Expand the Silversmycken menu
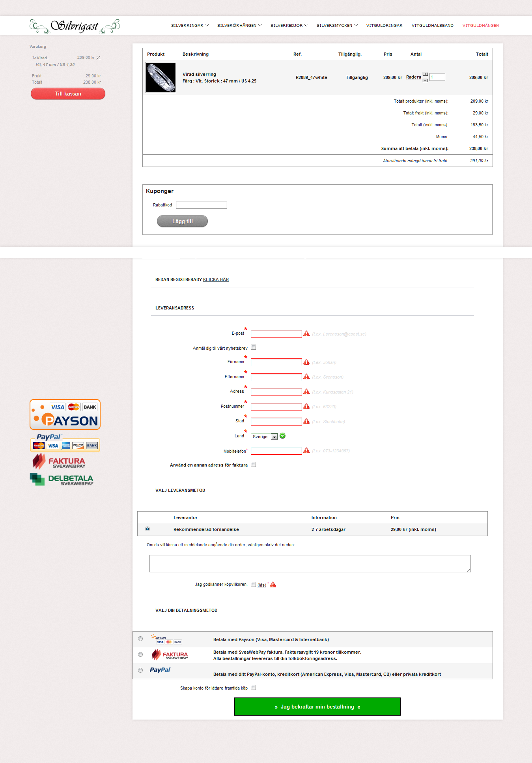Viewport: 532px width, 763px height. coord(337,26)
